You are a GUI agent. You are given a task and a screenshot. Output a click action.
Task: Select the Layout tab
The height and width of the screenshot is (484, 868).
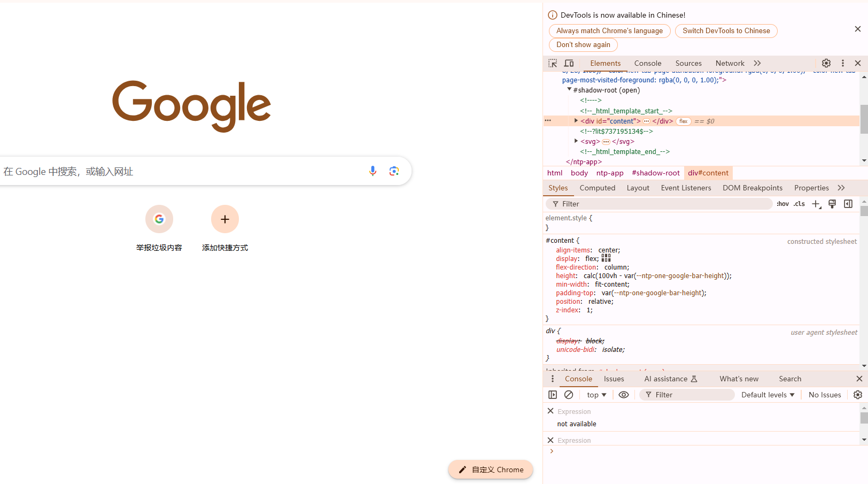(638, 188)
